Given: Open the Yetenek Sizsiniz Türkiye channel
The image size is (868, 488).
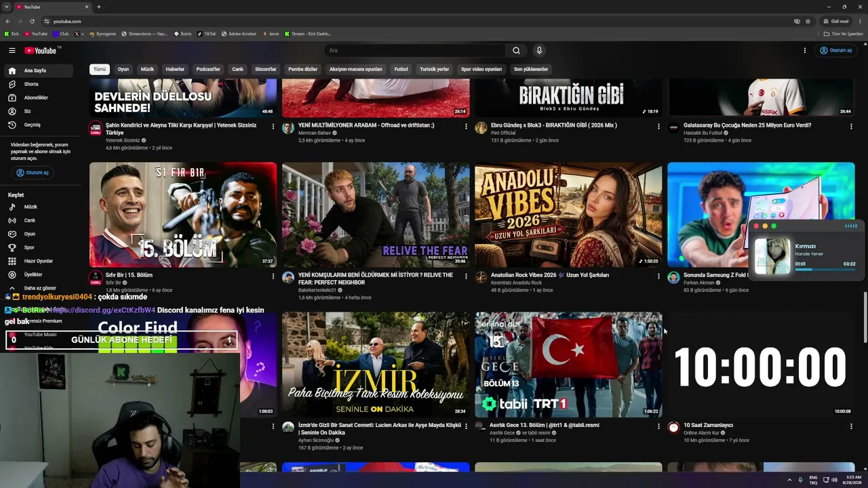Looking at the screenshot, I should [x=123, y=140].
